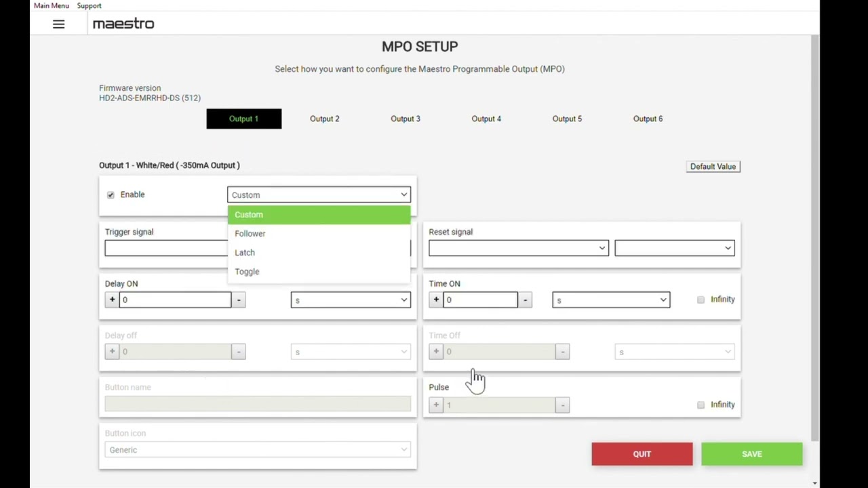Click the Delay off plus button
Viewport: 868px width, 488px height.
pos(112,351)
